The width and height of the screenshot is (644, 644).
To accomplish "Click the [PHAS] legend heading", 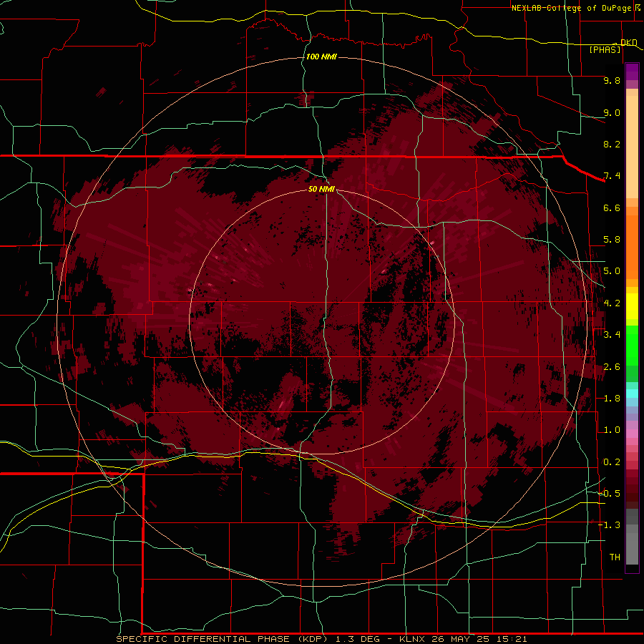I will (x=605, y=49).
